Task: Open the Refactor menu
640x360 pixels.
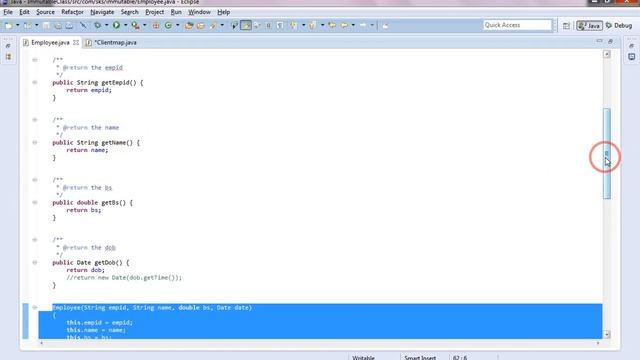Action: (x=72, y=12)
